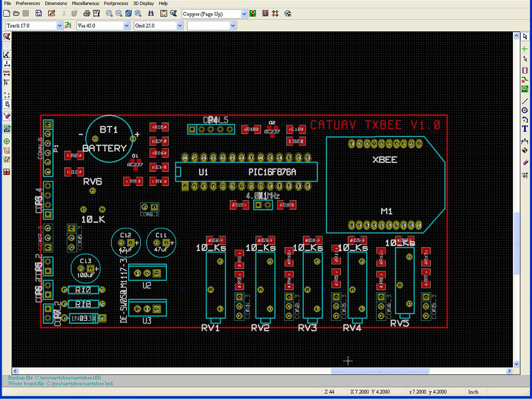Select the Display local ratsnest tool
532x399 pixels.
(x=525, y=59)
